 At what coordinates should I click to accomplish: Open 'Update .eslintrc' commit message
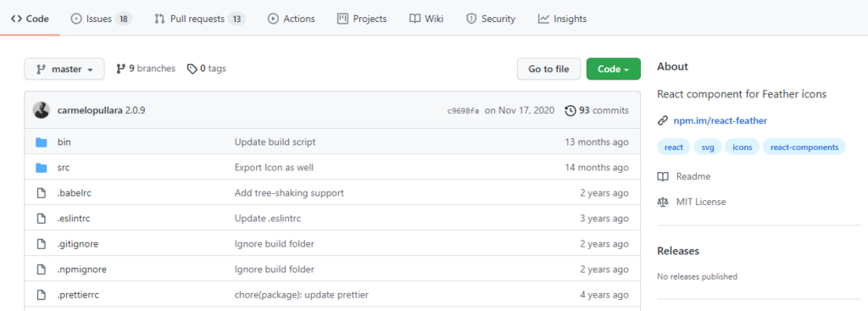(268, 219)
